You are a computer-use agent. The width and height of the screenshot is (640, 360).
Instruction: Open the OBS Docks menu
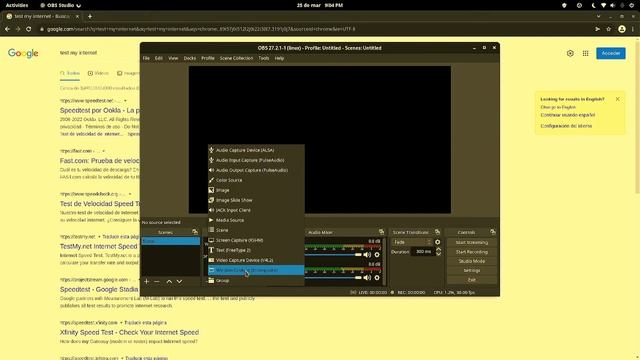pyautogui.click(x=190, y=58)
